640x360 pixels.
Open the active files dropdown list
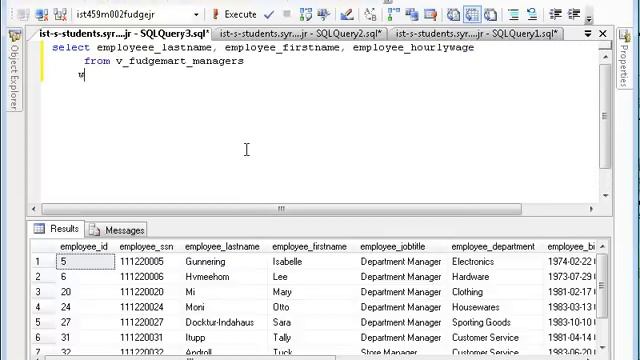(588, 33)
